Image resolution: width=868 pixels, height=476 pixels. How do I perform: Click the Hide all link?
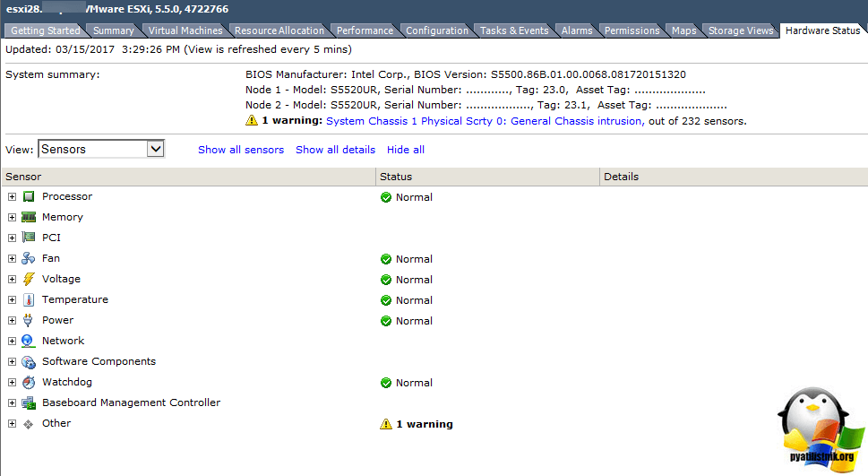coord(406,150)
